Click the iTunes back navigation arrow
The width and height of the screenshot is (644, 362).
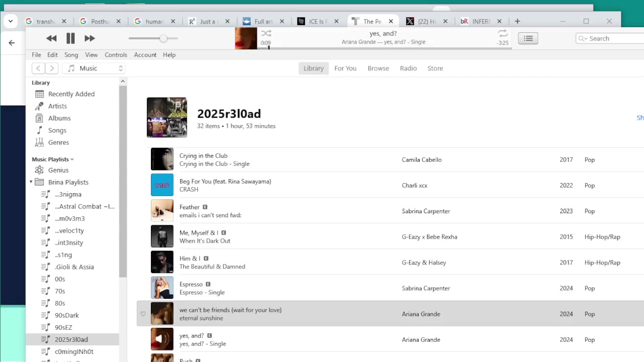(38, 68)
